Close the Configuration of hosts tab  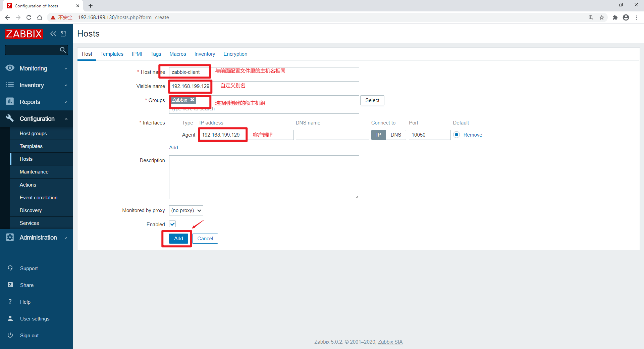click(78, 6)
